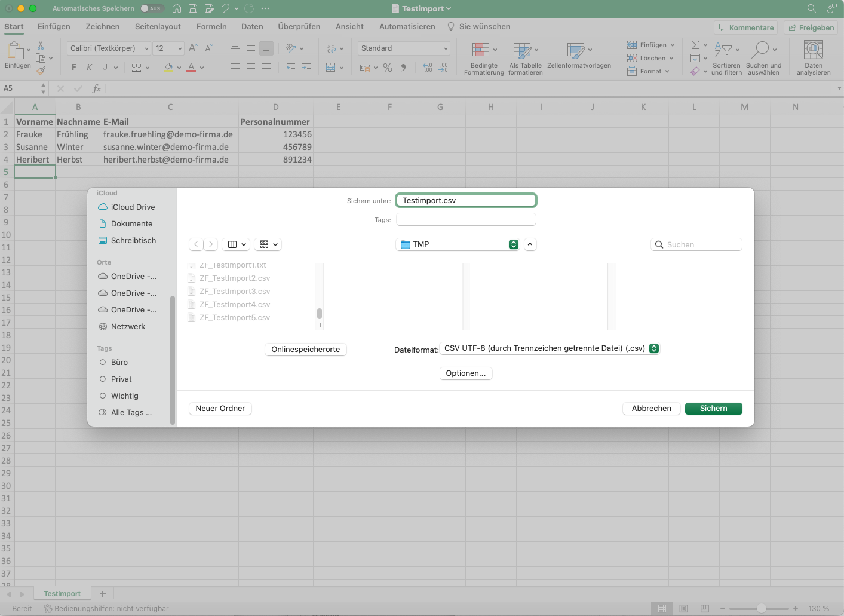Collapse the save dialog with chevron button

coord(530,244)
